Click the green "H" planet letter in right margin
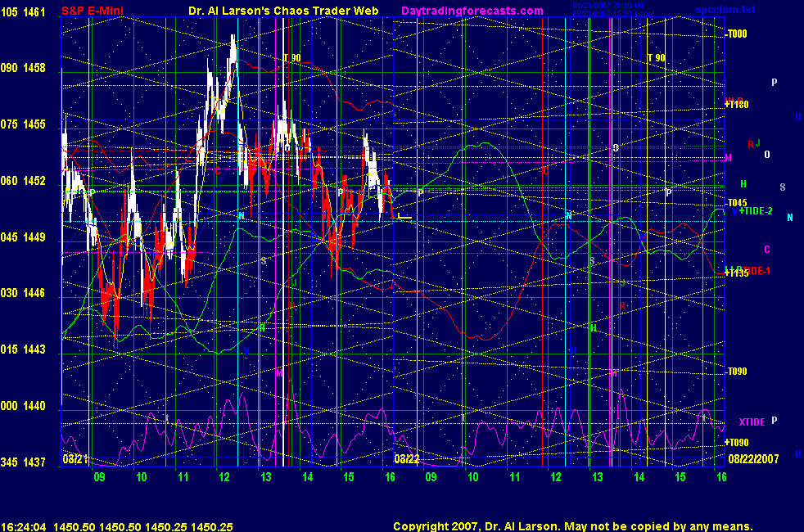 743,184
